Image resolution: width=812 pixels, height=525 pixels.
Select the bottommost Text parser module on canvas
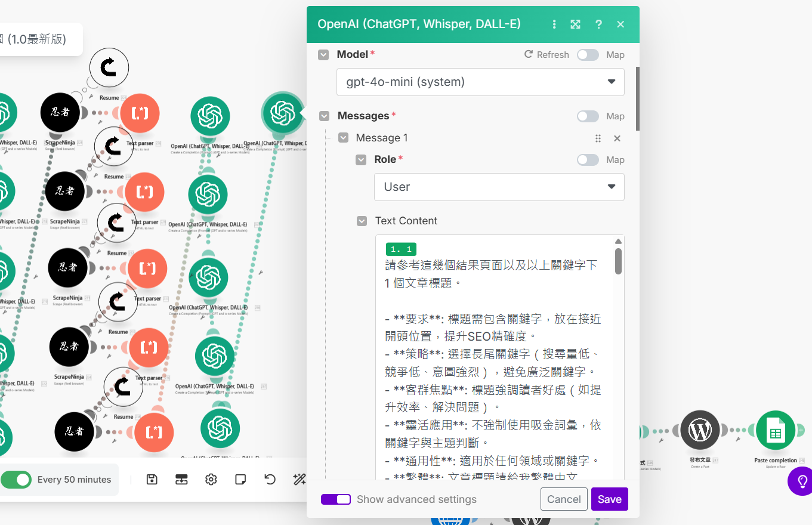154,432
